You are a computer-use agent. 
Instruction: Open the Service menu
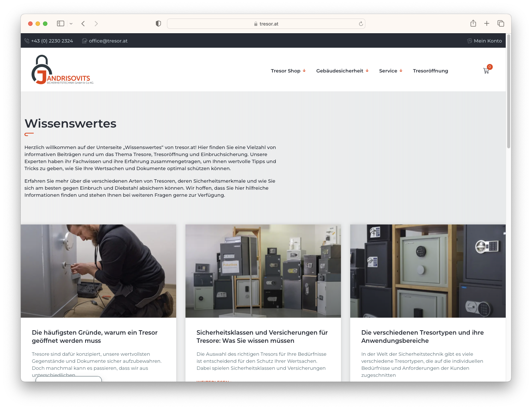click(x=388, y=71)
